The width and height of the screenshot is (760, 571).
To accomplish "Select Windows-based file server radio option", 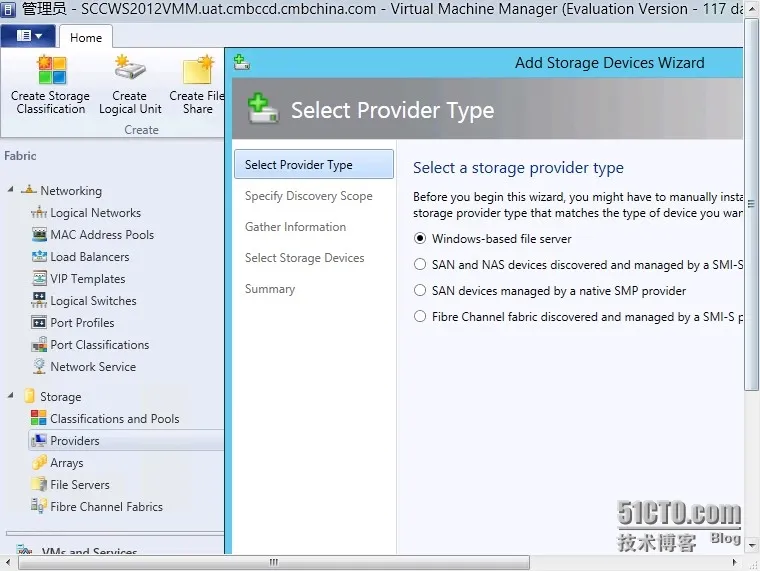I will (420, 238).
